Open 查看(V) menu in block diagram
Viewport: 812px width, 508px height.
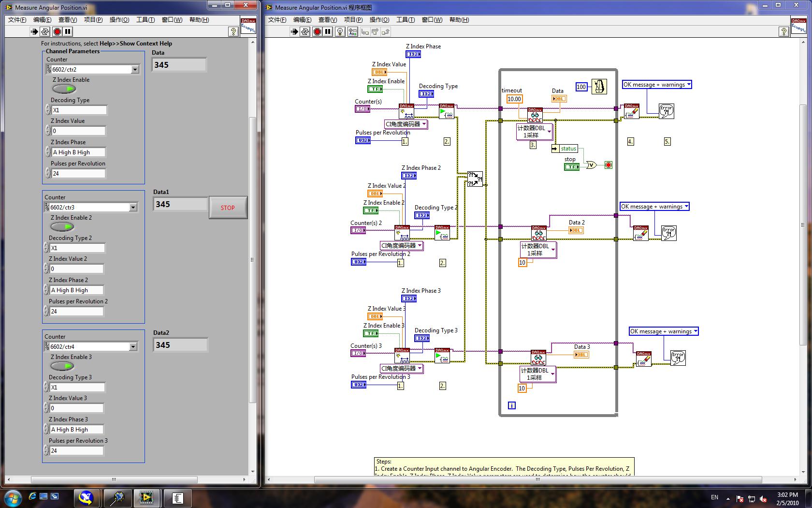[328, 20]
